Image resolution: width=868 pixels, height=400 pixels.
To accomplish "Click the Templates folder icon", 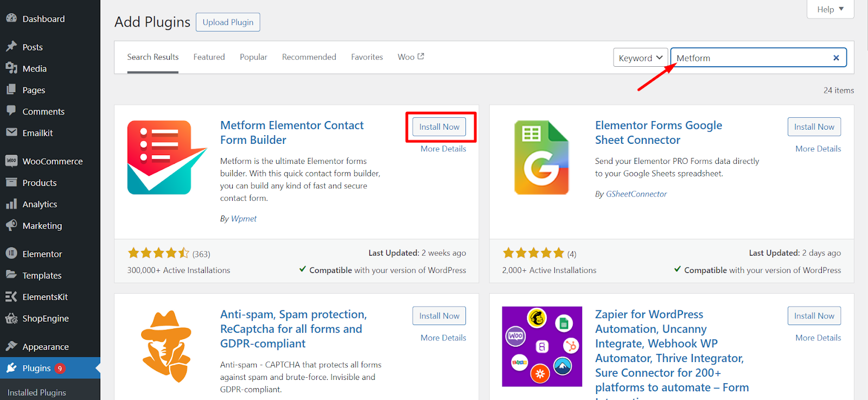I will point(11,275).
